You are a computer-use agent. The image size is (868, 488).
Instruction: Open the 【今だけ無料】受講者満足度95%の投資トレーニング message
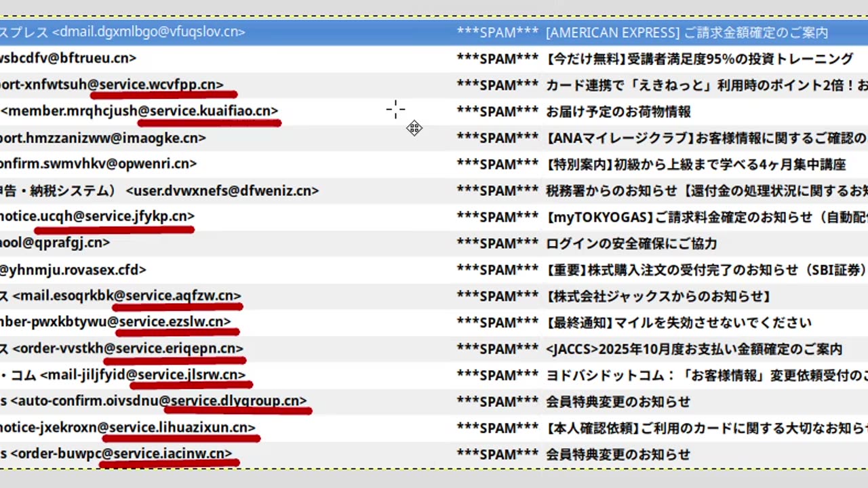[x=699, y=59]
